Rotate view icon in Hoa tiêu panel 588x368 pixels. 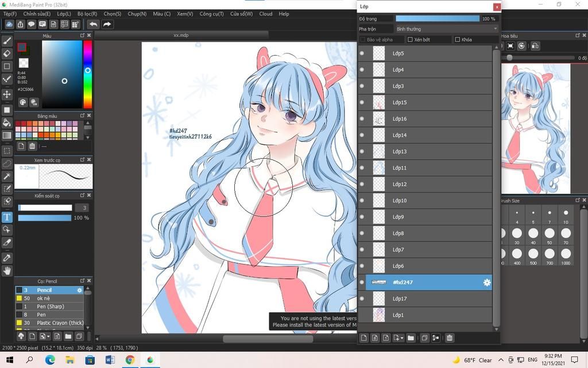pos(521,46)
